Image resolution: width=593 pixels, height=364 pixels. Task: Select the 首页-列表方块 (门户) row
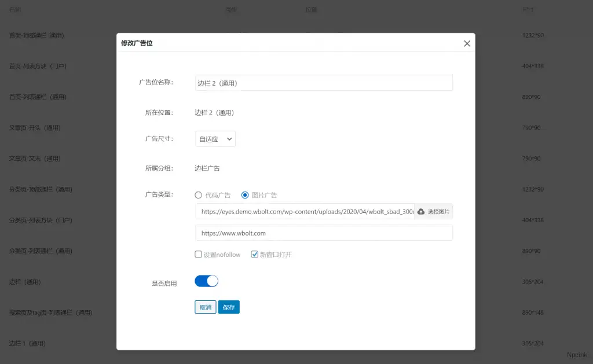(x=38, y=67)
